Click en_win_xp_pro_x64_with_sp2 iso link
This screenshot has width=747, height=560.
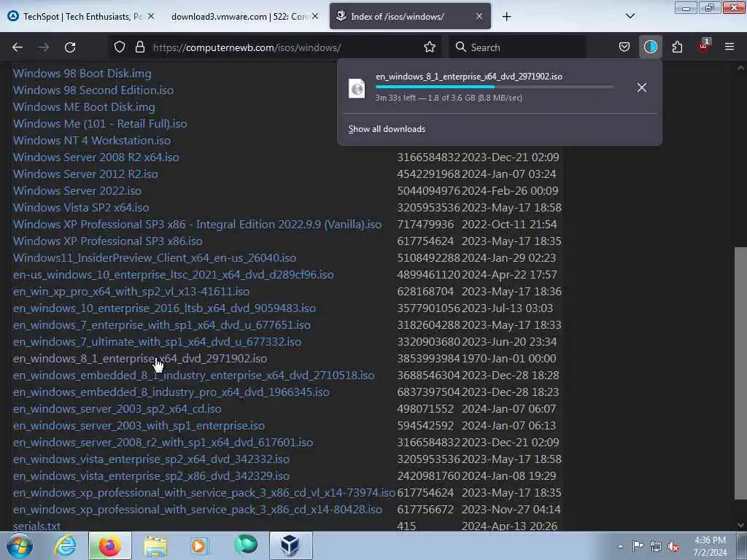131,292
